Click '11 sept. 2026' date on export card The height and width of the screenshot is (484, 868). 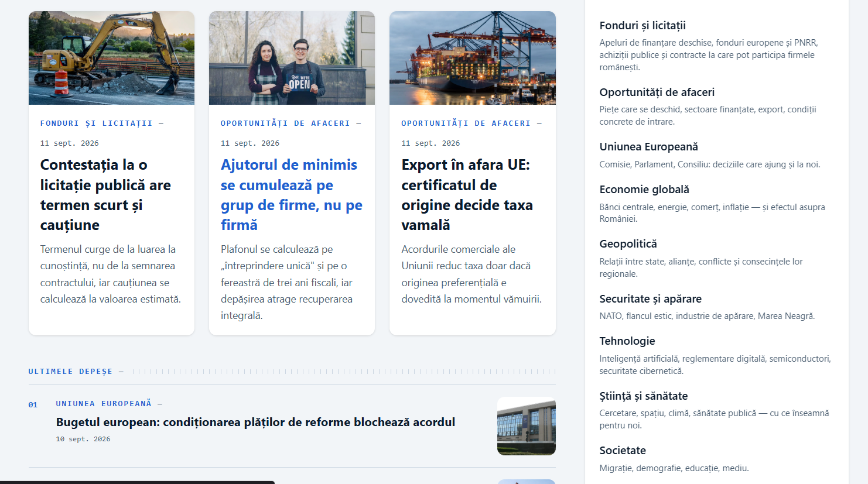[430, 143]
